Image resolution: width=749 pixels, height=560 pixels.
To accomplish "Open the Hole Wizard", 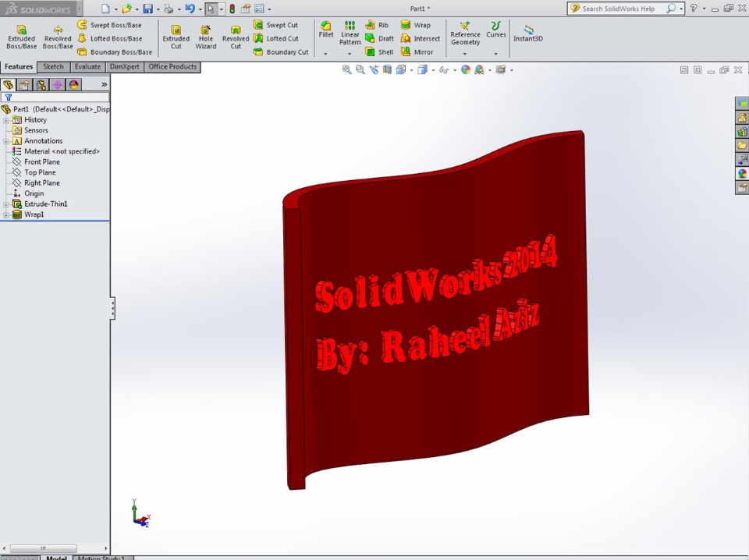I will 206,37.
